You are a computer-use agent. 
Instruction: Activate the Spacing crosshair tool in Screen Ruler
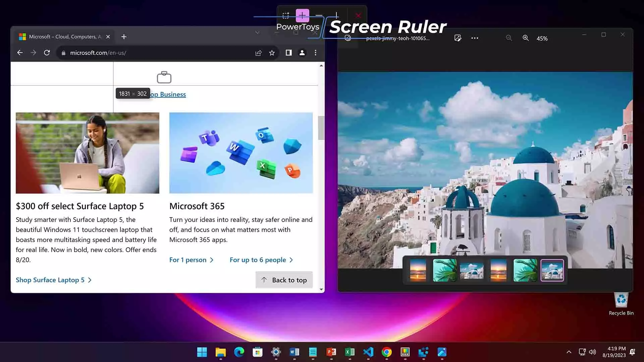[302, 15]
